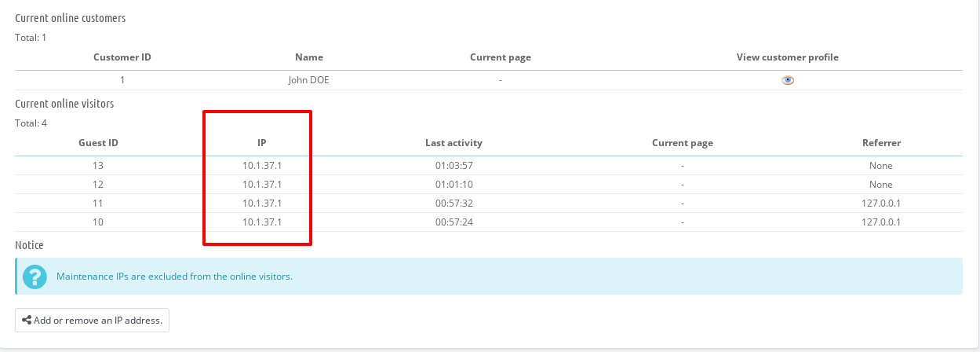Click last activity time 01:03:57

[x=454, y=166]
